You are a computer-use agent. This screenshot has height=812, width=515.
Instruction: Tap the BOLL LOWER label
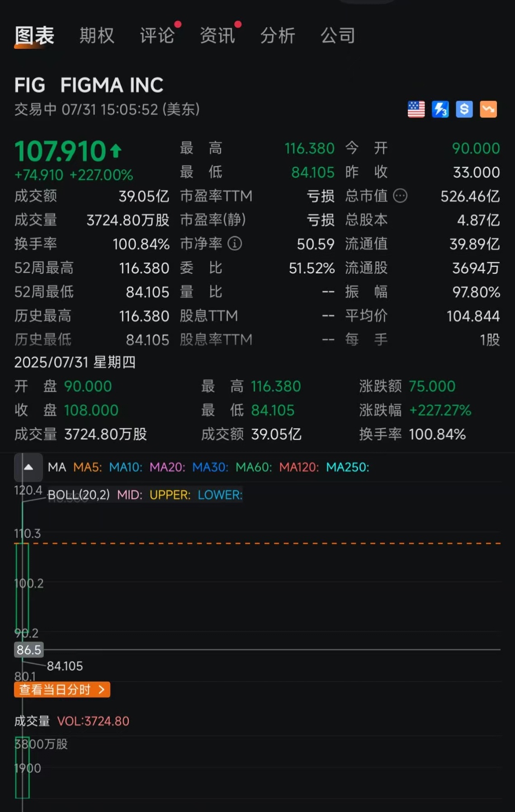click(220, 495)
